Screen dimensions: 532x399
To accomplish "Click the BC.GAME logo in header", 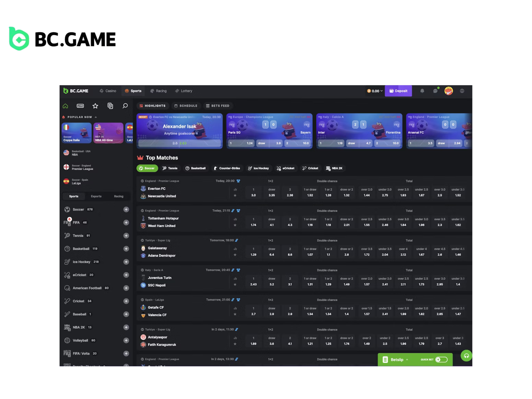I will pyautogui.click(x=76, y=91).
